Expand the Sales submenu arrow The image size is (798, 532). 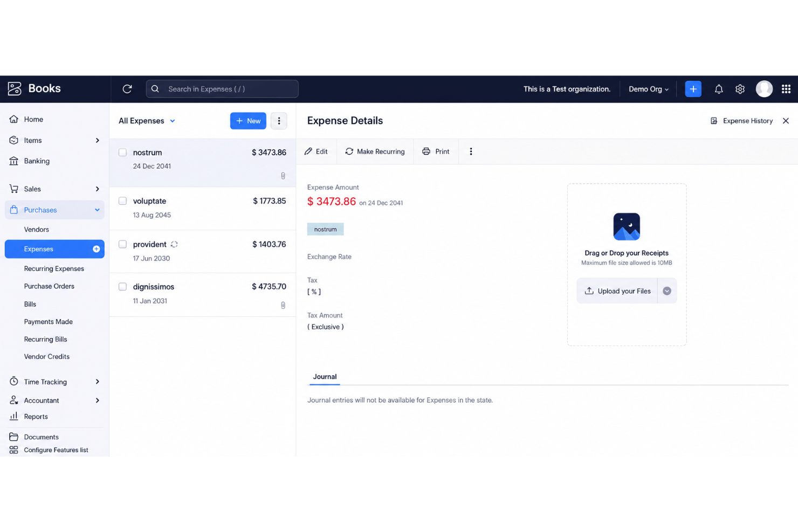[98, 189]
